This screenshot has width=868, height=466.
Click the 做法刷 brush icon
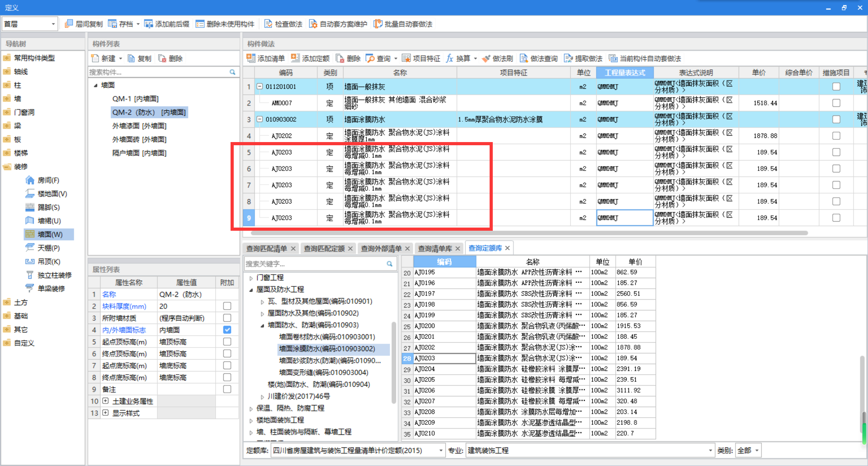pyautogui.click(x=486, y=58)
